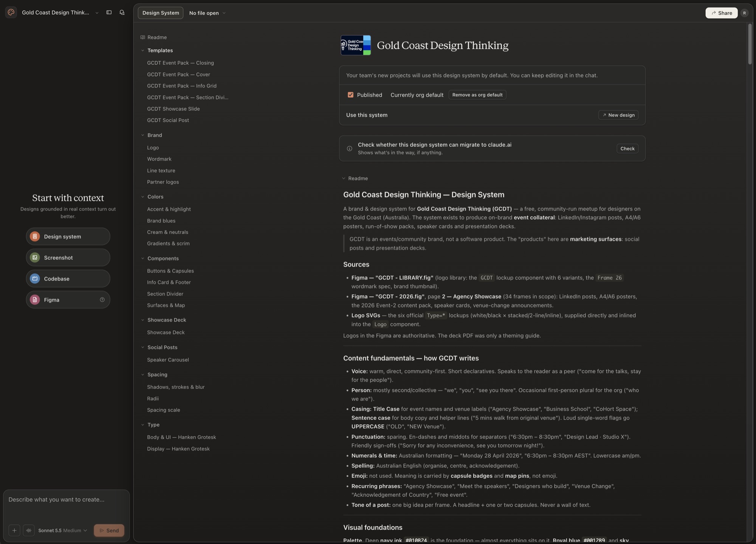Screen dimensions: 756x544
Task: Open the Wordmark brand item
Action: [x=159, y=159]
